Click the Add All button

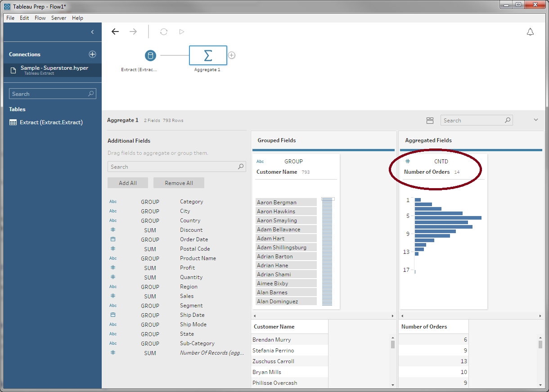pyautogui.click(x=128, y=183)
